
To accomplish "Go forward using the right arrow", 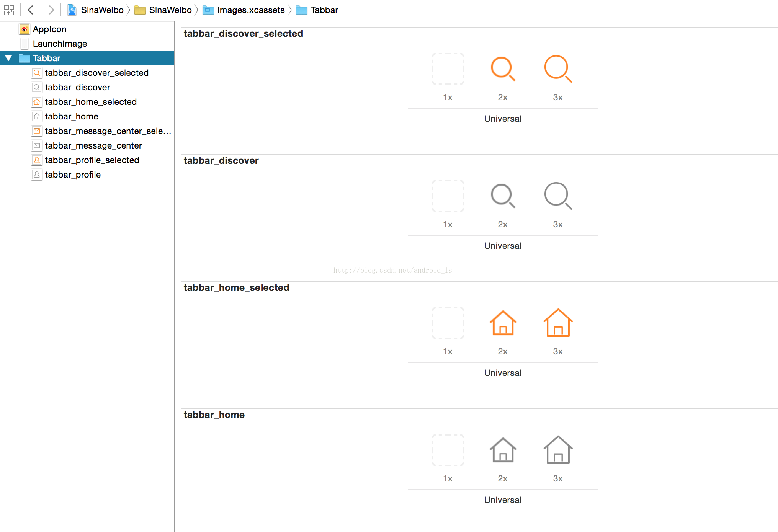I will pos(51,10).
